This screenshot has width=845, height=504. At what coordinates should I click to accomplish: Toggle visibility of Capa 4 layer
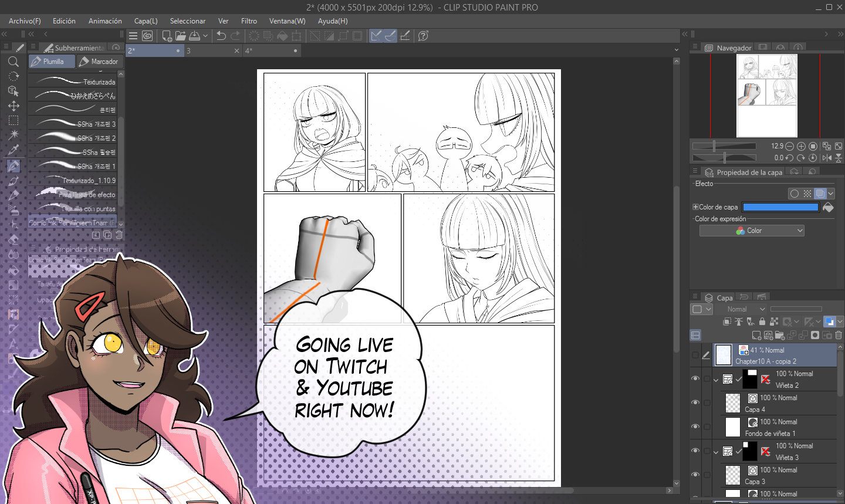click(695, 402)
